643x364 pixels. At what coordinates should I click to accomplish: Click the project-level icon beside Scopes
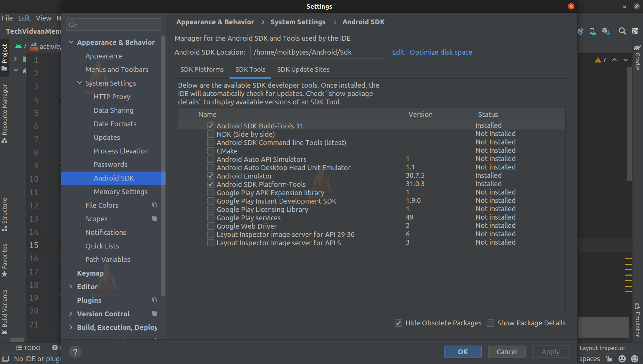pos(155,219)
